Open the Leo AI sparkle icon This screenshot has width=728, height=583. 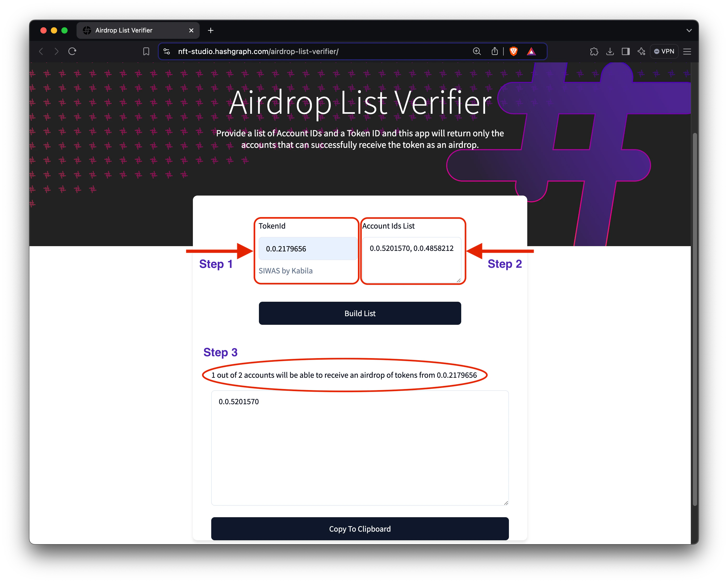[641, 51]
